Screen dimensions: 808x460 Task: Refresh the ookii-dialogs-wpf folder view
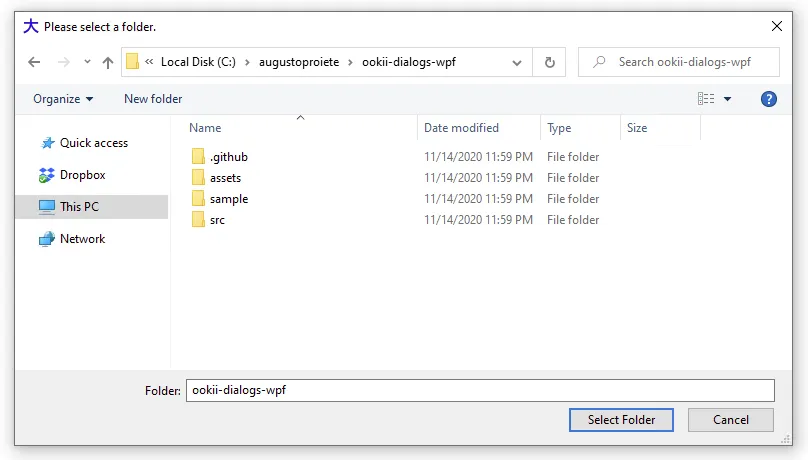[549, 62]
